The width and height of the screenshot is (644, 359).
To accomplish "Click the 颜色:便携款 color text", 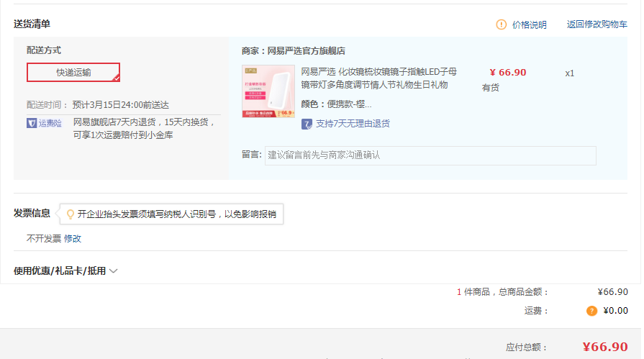I will (336, 104).
